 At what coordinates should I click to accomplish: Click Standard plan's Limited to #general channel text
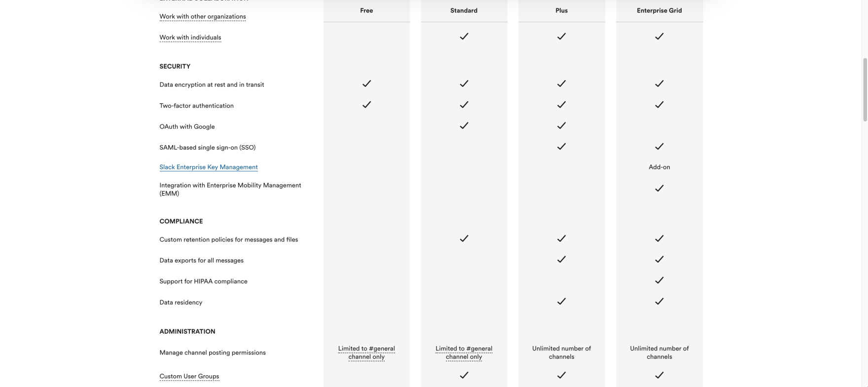(464, 352)
